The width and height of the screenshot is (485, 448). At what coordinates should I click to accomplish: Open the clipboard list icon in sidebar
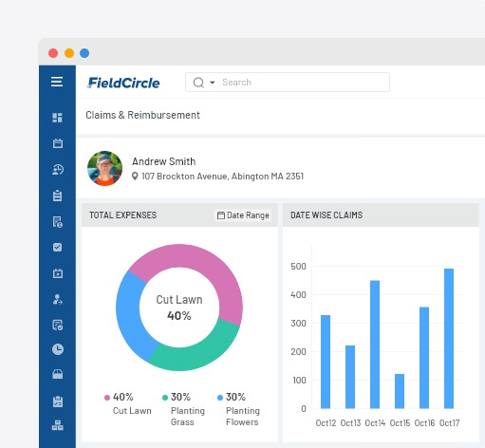[x=57, y=196]
